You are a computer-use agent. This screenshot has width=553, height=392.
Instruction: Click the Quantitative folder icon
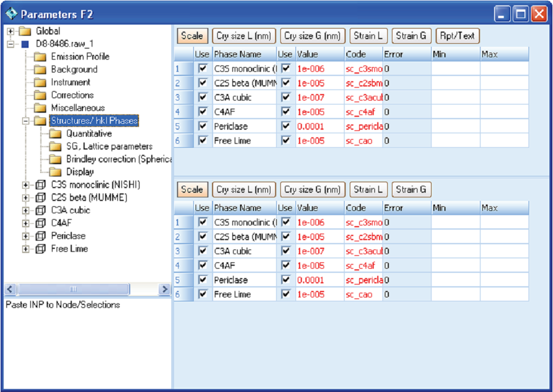click(55, 134)
